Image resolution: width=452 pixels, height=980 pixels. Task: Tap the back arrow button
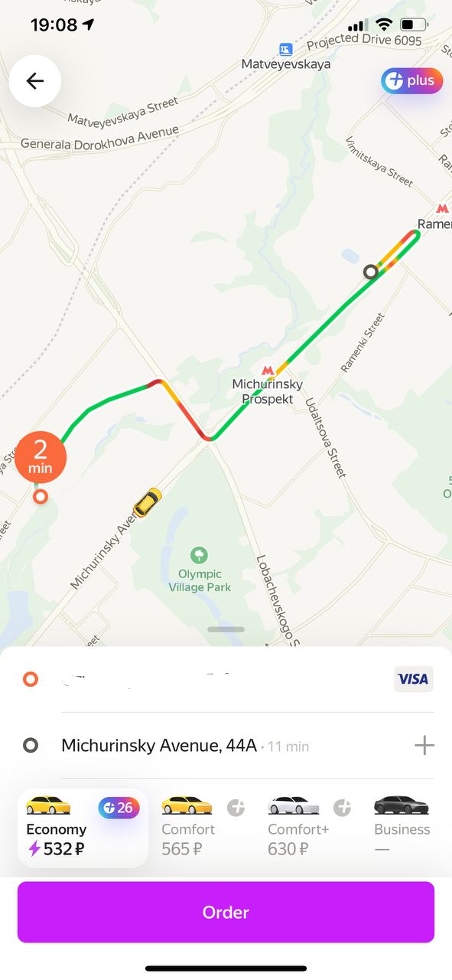click(34, 80)
